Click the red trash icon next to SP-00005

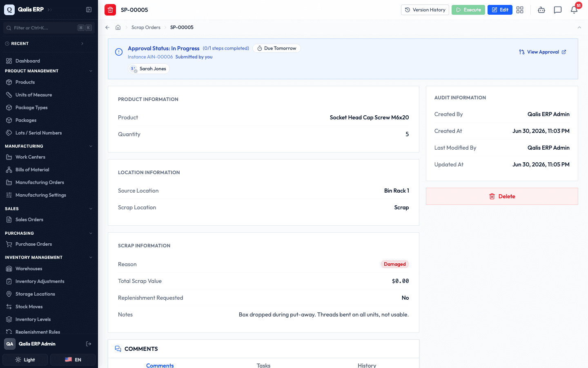[x=110, y=10]
